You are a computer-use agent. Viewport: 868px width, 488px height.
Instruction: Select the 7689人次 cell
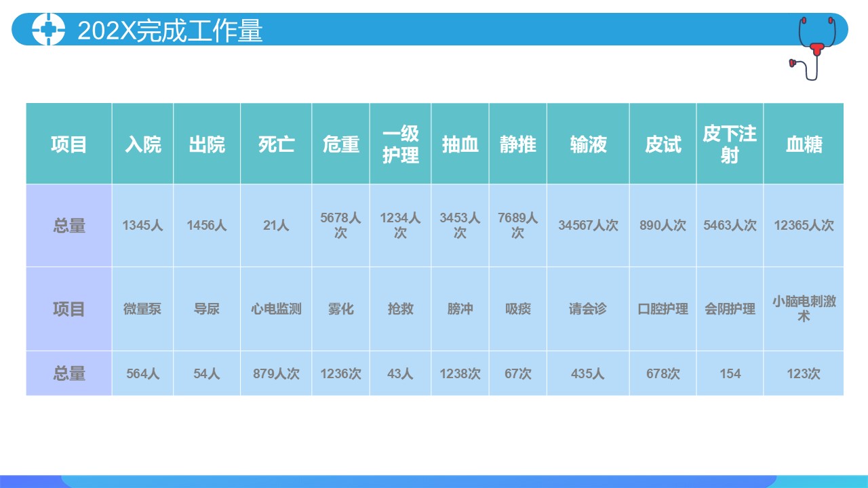point(518,226)
